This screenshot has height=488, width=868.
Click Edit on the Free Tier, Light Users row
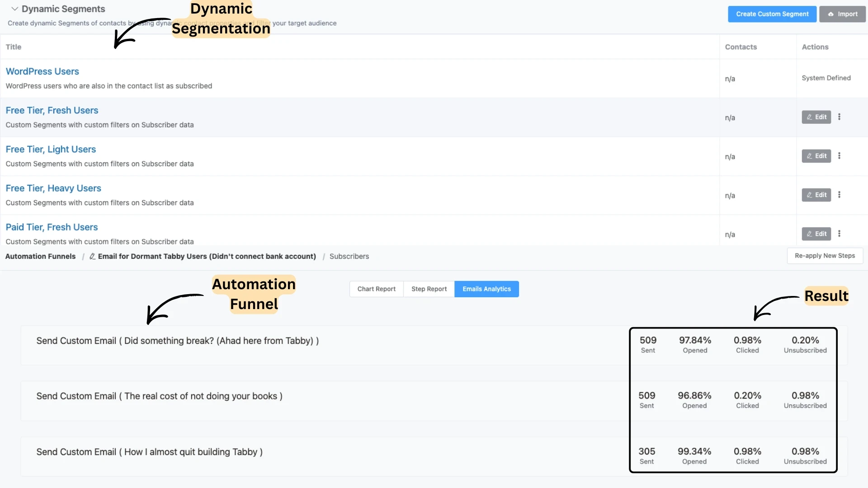click(816, 155)
